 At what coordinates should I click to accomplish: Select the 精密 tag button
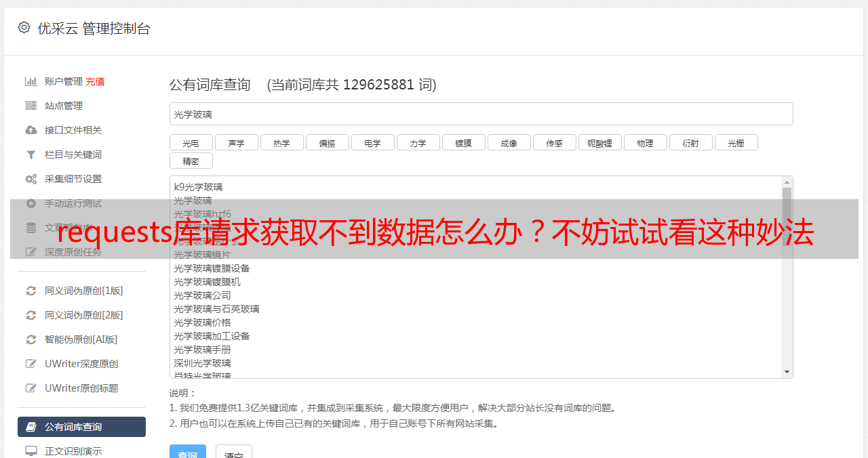click(x=191, y=161)
